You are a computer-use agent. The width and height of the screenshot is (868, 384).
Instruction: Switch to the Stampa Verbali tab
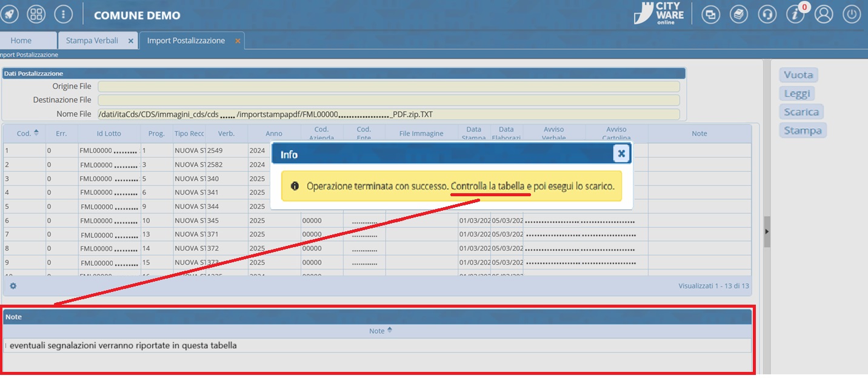pyautogui.click(x=92, y=41)
